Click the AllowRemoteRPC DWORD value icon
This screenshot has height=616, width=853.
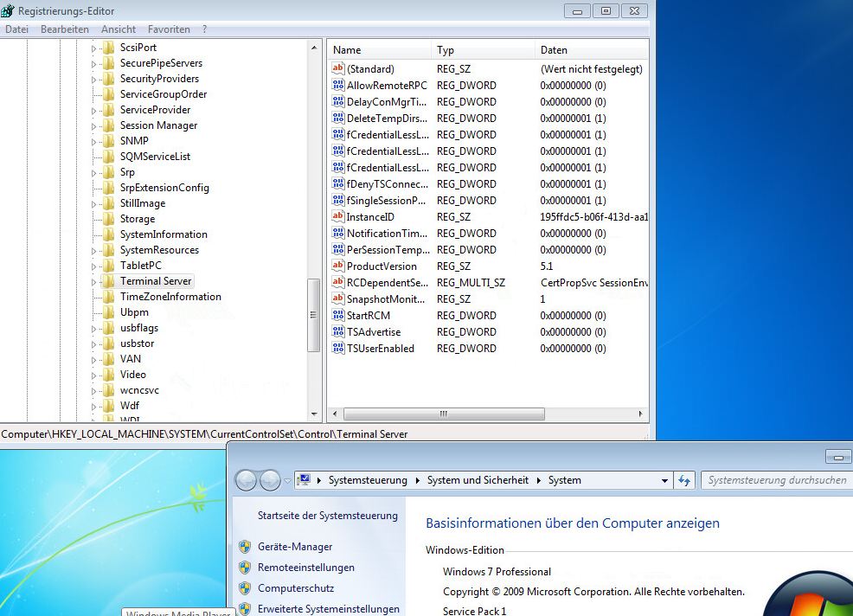pyautogui.click(x=338, y=85)
